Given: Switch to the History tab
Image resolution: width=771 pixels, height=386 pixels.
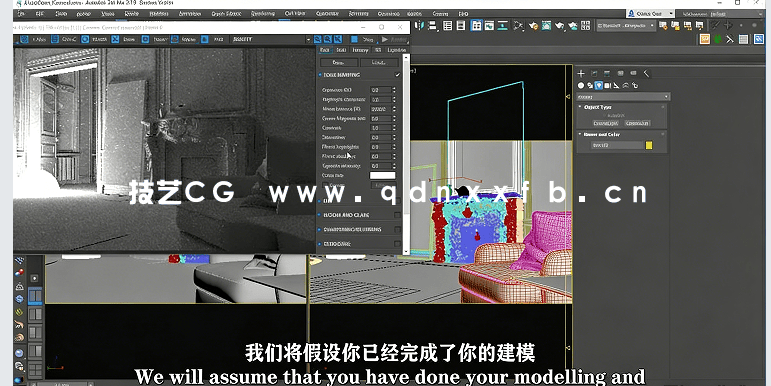Looking at the screenshot, I should point(360,50).
